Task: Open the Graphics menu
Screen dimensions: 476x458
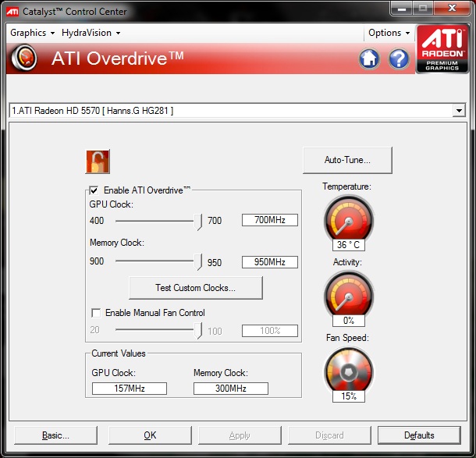Action: (x=32, y=33)
